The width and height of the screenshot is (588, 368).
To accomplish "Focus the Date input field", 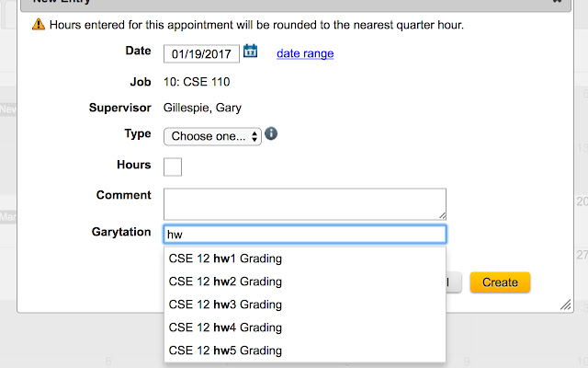I will [201, 53].
